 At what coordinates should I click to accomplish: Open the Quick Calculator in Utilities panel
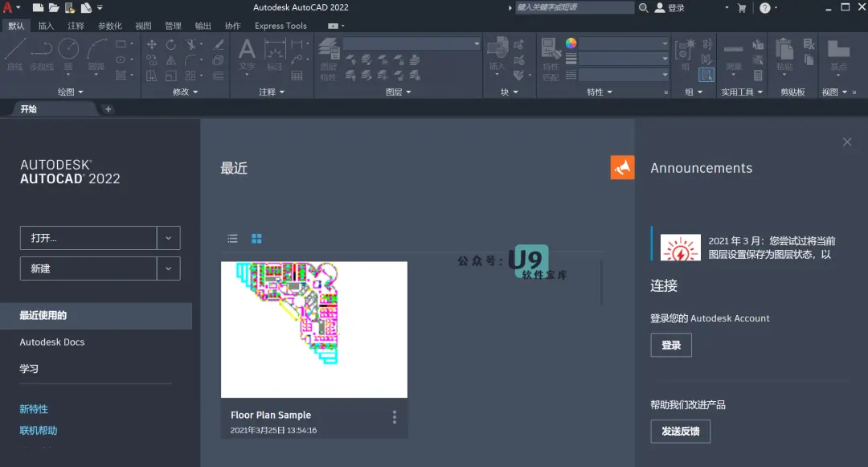(758, 76)
